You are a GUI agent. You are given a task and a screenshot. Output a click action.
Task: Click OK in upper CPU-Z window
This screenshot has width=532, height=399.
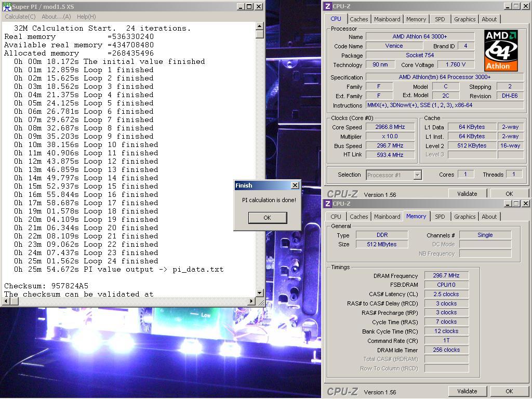(509, 194)
